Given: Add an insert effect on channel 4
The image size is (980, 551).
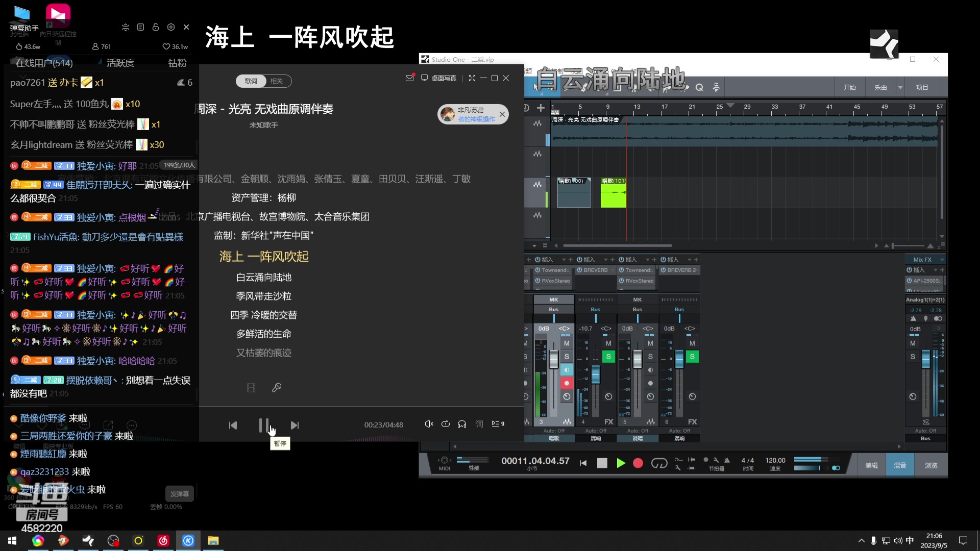Looking at the screenshot, I should tap(612, 260).
